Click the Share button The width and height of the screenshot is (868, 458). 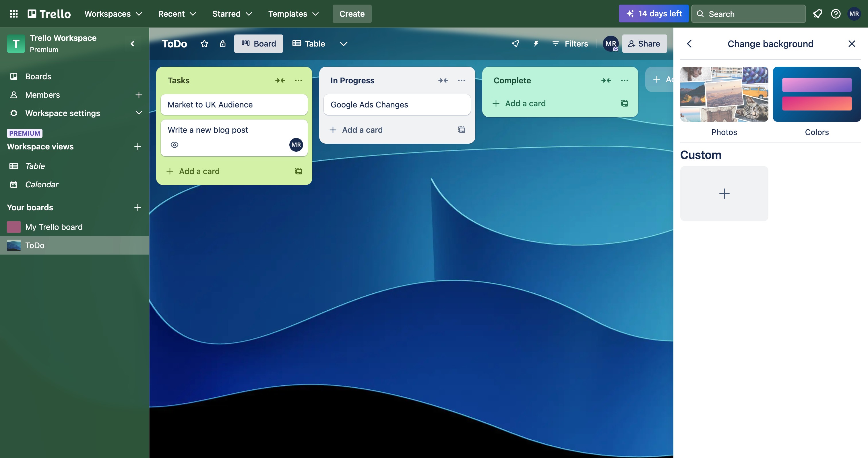[x=644, y=43]
